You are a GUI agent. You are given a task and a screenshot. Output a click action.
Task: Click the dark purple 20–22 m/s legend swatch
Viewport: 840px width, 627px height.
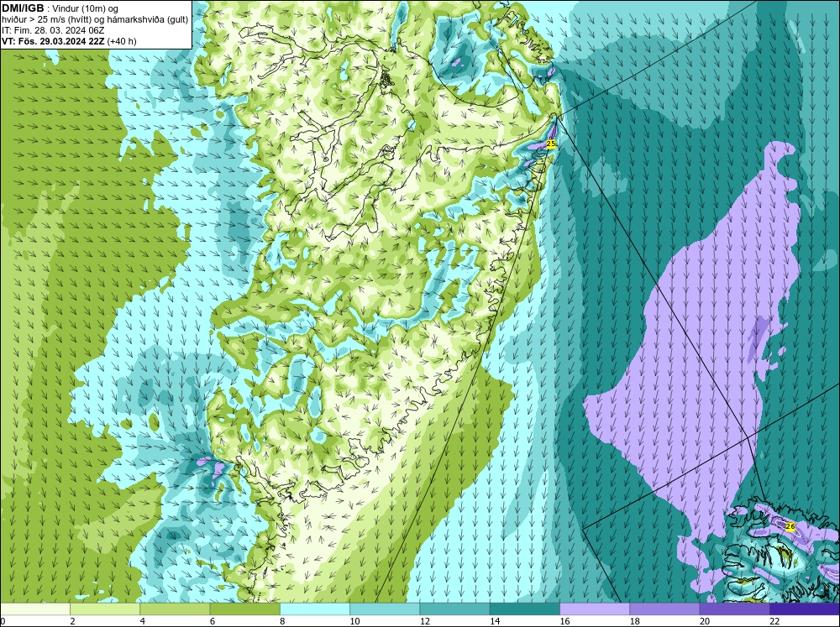[x=734, y=609]
